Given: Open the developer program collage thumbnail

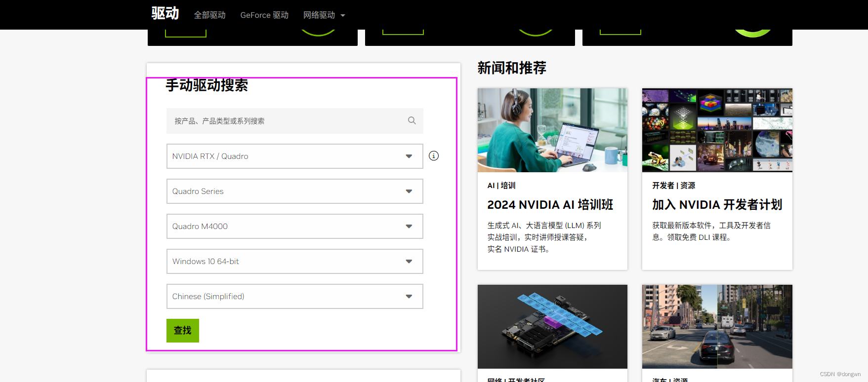Looking at the screenshot, I should click(717, 130).
